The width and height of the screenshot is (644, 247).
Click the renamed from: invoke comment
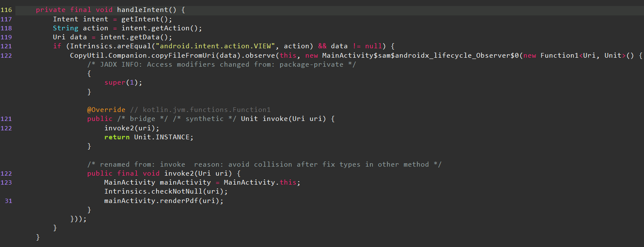[x=264, y=165]
